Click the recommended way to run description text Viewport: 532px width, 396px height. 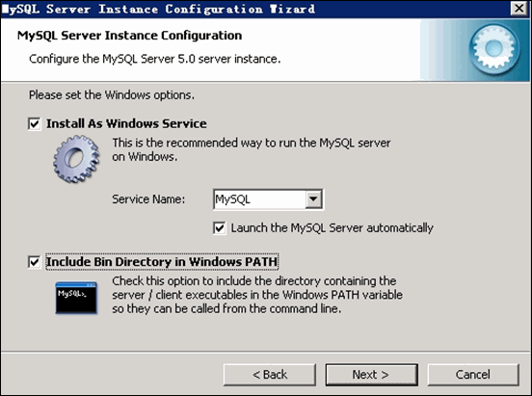pyautogui.click(x=252, y=149)
